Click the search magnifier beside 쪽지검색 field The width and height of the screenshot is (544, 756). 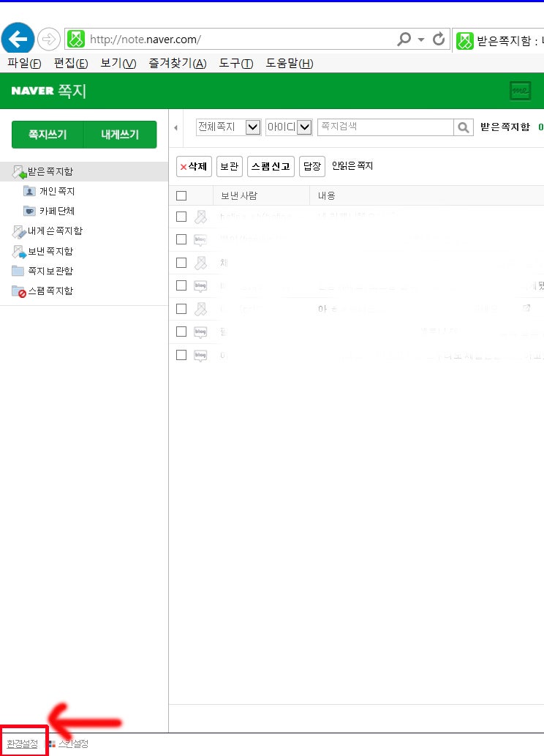point(463,127)
